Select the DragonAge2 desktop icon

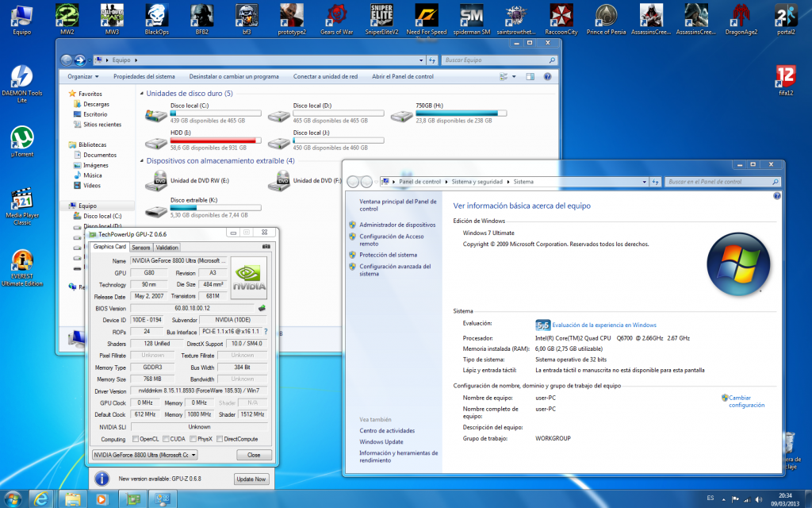741,19
